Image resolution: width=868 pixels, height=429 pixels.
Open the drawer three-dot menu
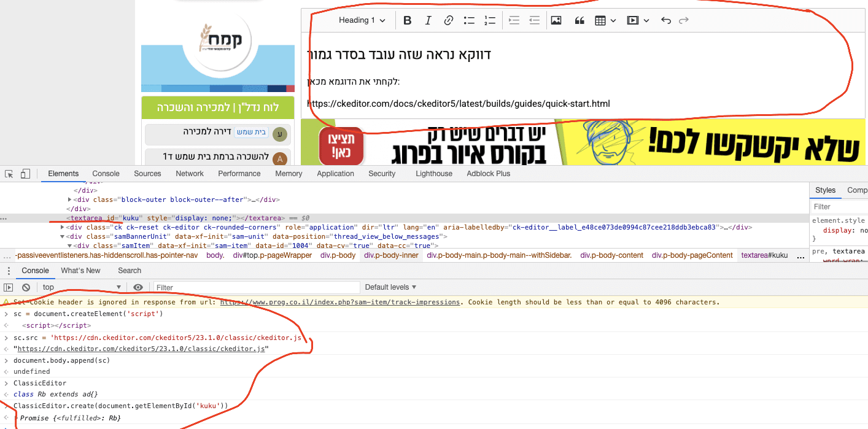[x=9, y=271]
